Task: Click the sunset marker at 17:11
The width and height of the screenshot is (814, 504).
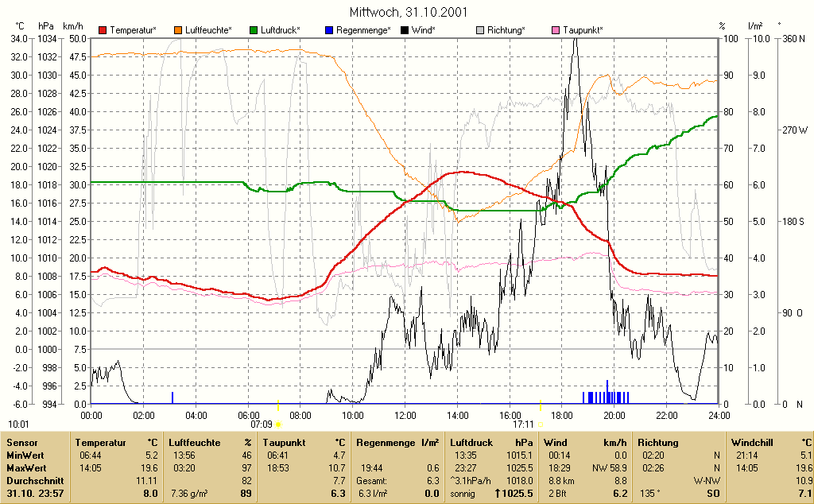Action: [x=541, y=425]
